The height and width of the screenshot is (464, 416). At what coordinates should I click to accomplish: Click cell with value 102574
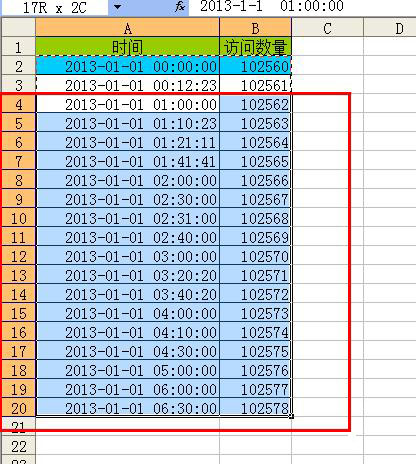[x=255, y=332]
